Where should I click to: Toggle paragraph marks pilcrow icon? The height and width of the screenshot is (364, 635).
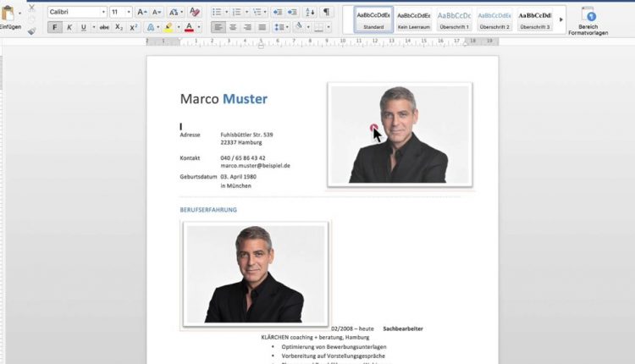[327, 12]
